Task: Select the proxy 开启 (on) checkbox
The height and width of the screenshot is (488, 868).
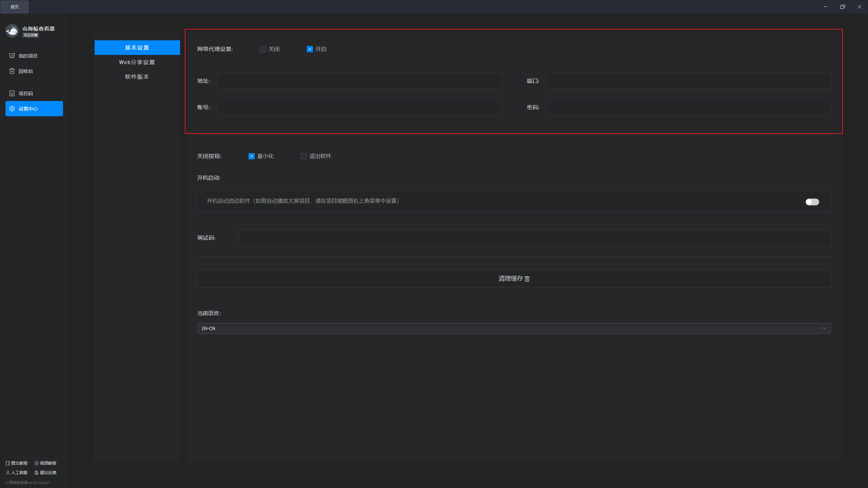Action: click(310, 49)
